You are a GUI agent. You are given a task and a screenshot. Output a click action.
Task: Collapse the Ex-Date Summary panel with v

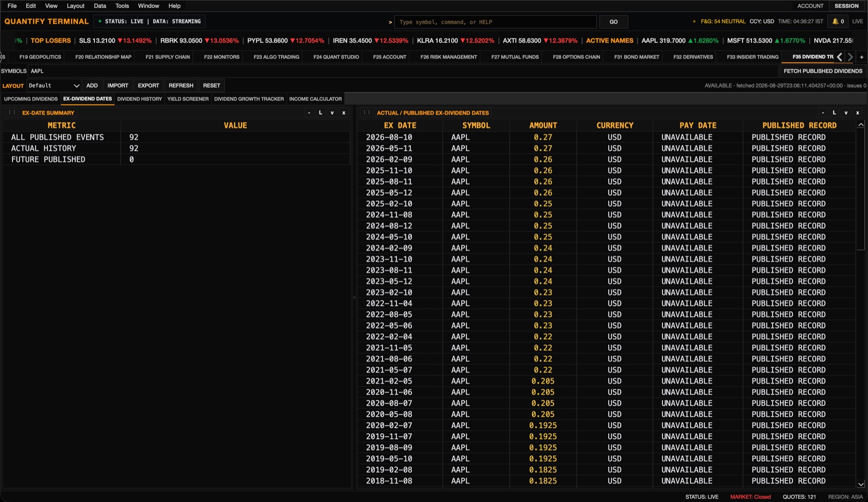(x=332, y=113)
